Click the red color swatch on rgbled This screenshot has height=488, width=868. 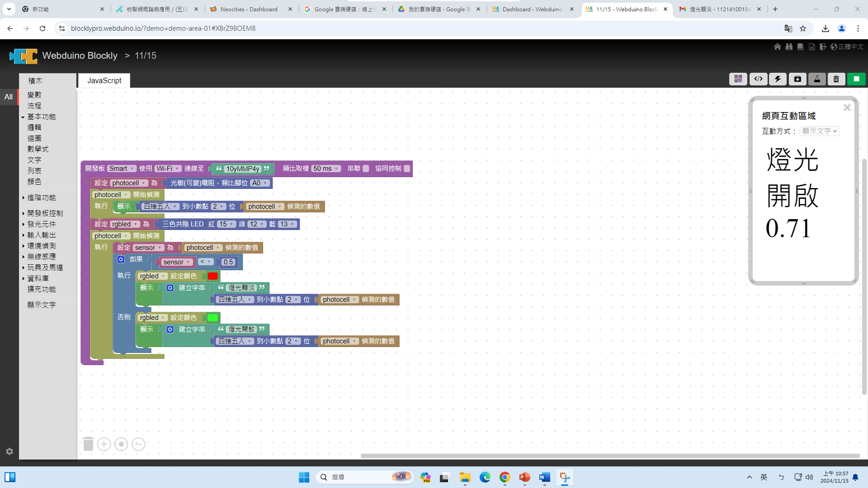[x=212, y=276]
